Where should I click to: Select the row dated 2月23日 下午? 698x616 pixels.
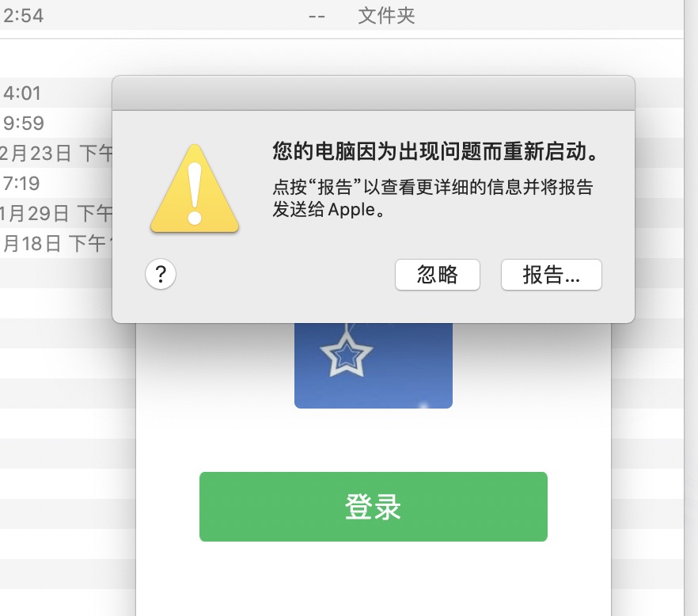click(x=56, y=154)
